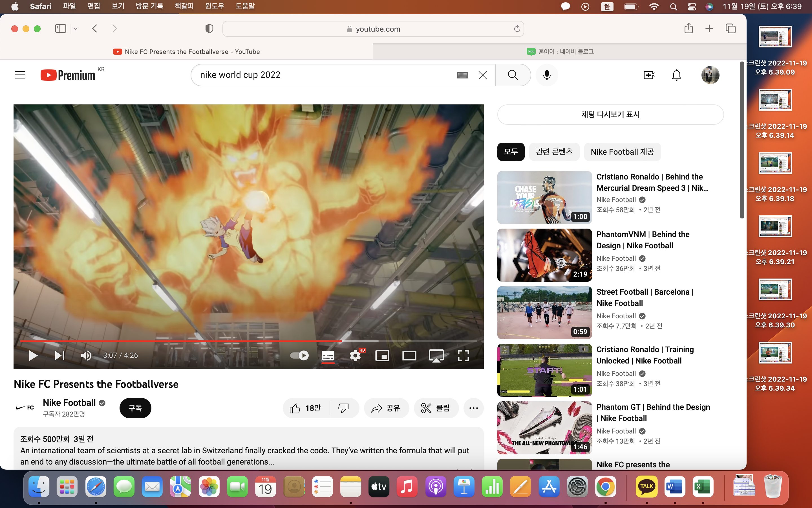Select the 'Nike Football 제공' filter chip
Viewport: 812px width, 508px height.
point(623,152)
